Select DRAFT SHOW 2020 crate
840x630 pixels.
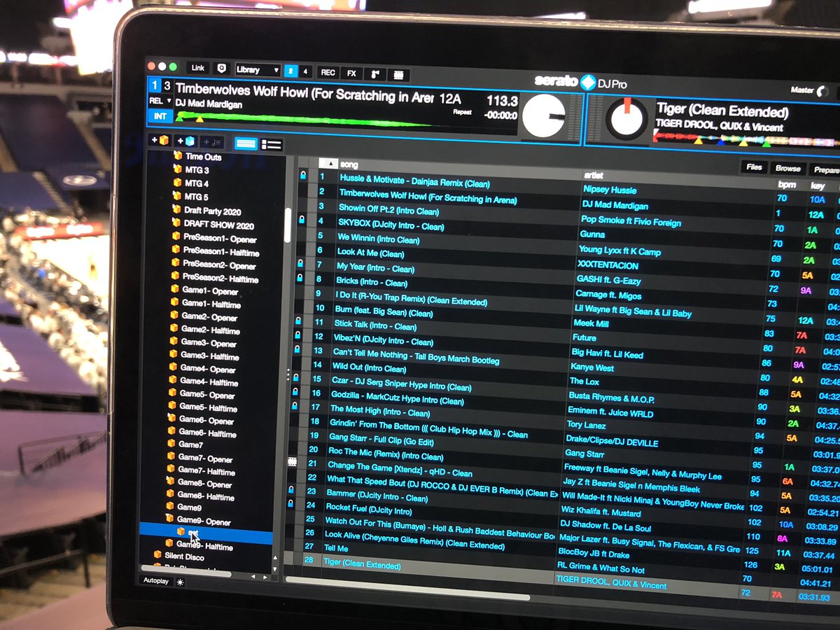(218, 225)
